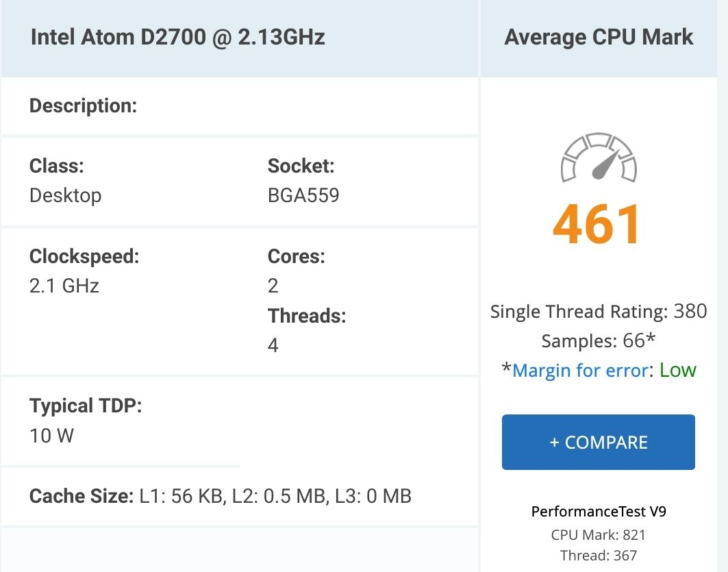The width and height of the screenshot is (728, 572).
Task: Click the Single Thread Rating 380 text
Action: click(x=599, y=312)
